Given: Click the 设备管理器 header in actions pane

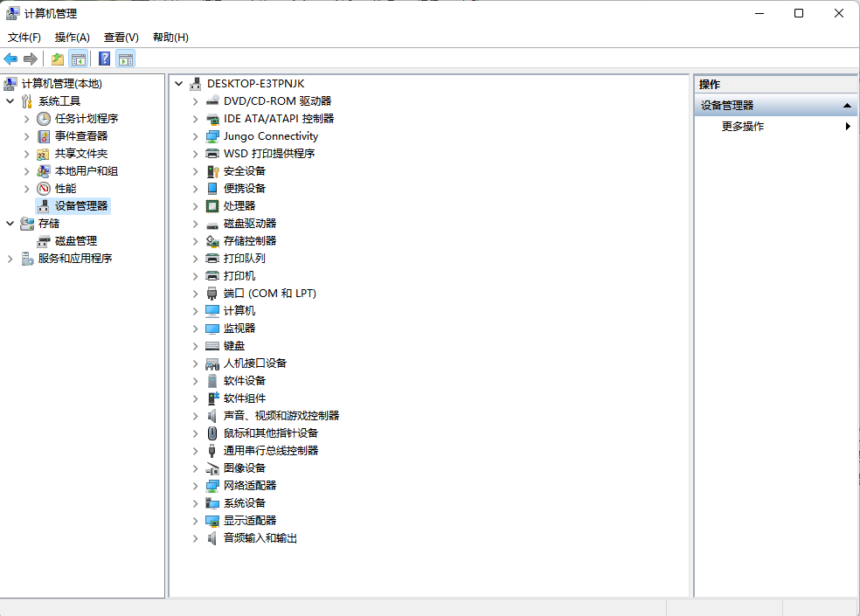Looking at the screenshot, I should 776,106.
